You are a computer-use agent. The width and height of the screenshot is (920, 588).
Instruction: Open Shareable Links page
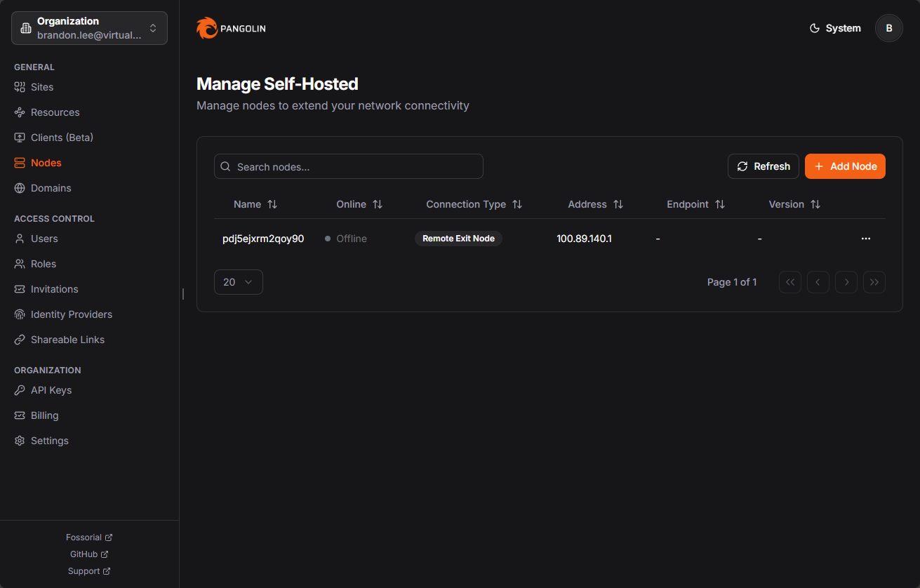point(60,340)
